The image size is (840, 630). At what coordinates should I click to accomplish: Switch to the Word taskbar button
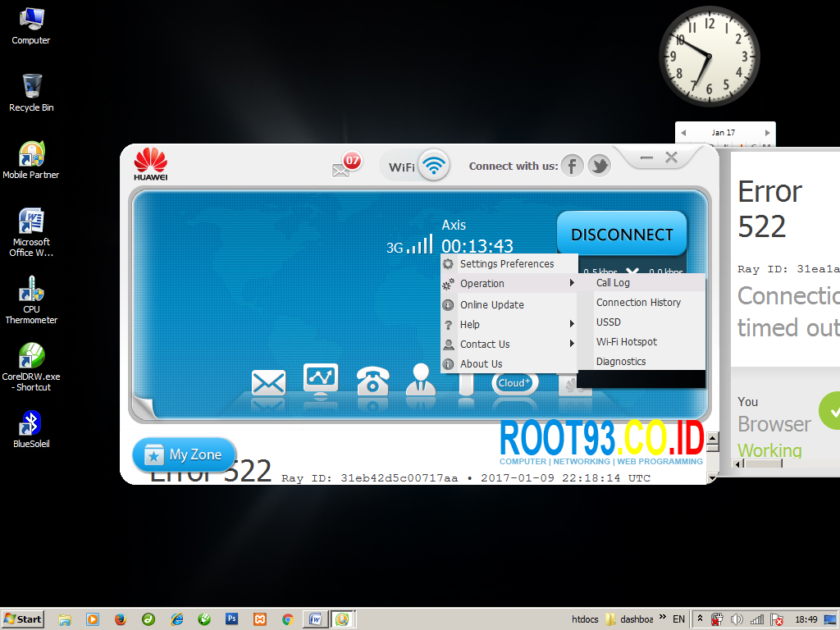(x=315, y=620)
